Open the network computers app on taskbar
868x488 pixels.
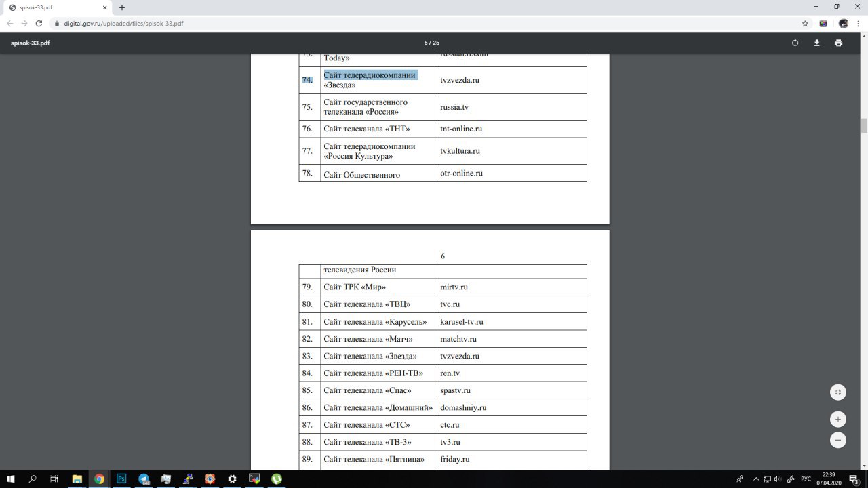point(188,479)
